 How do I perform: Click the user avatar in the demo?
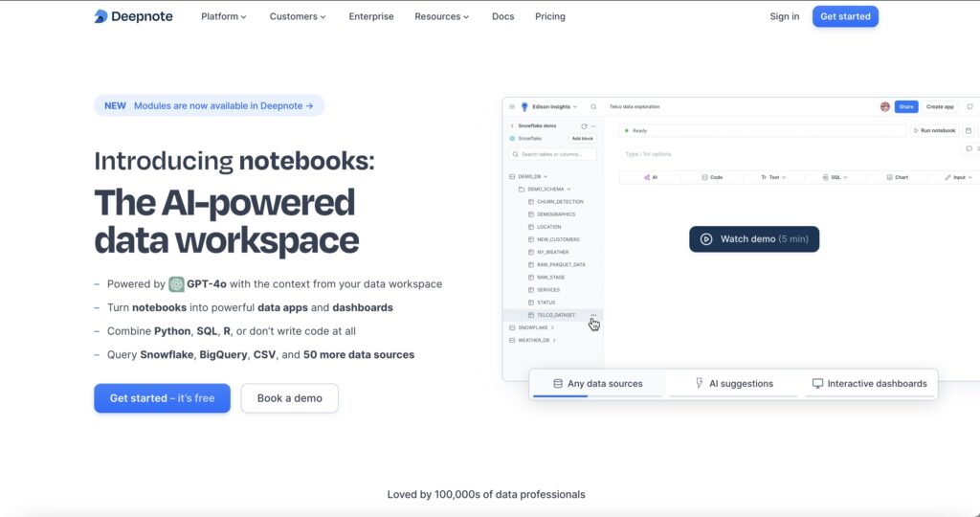point(885,107)
